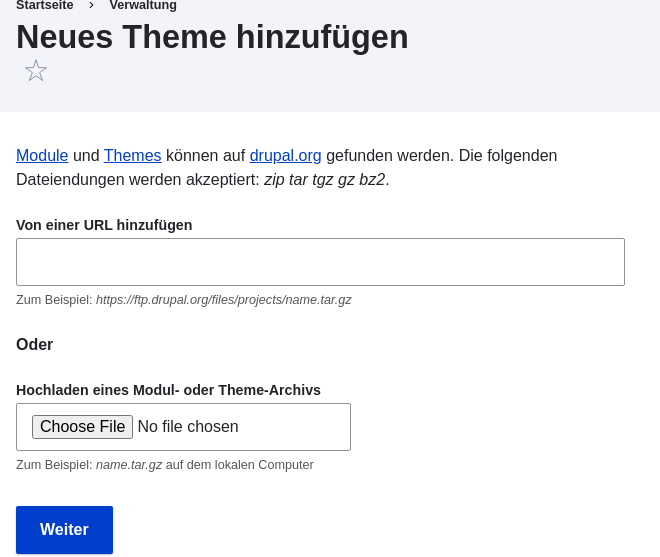Click the 'Oder' heading
This screenshot has width=660, height=557.
pyautogui.click(x=35, y=344)
